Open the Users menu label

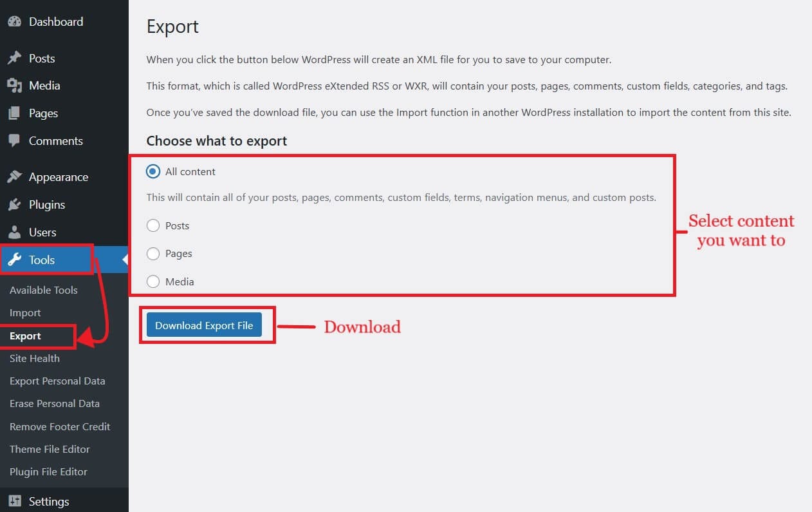(x=42, y=232)
